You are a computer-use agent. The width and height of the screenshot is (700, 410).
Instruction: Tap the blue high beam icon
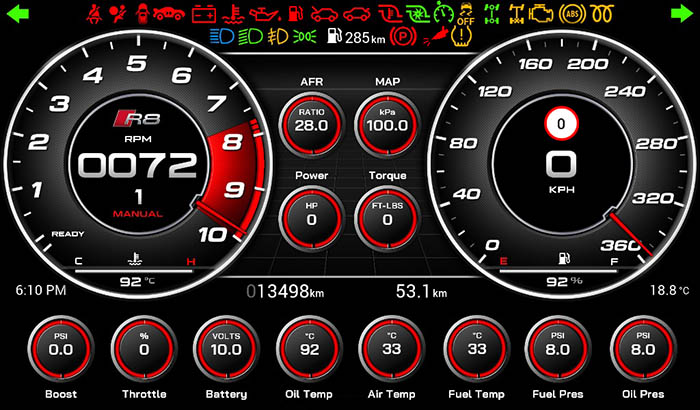222,37
